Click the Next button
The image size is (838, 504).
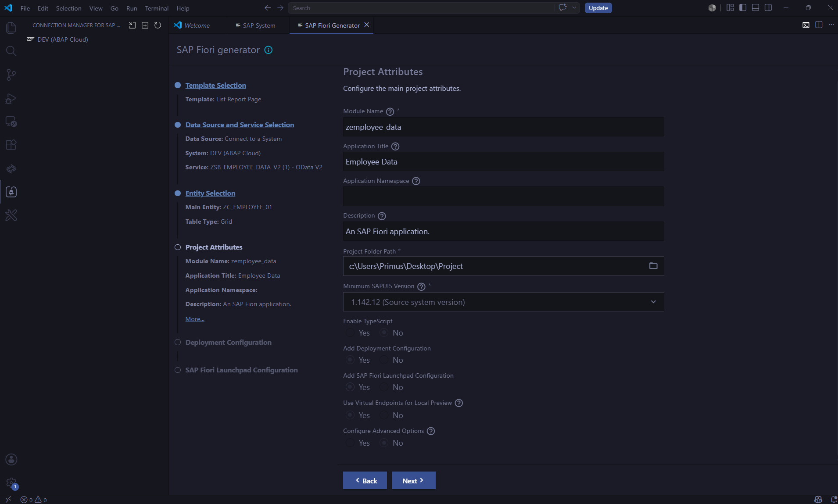point(413,481)
